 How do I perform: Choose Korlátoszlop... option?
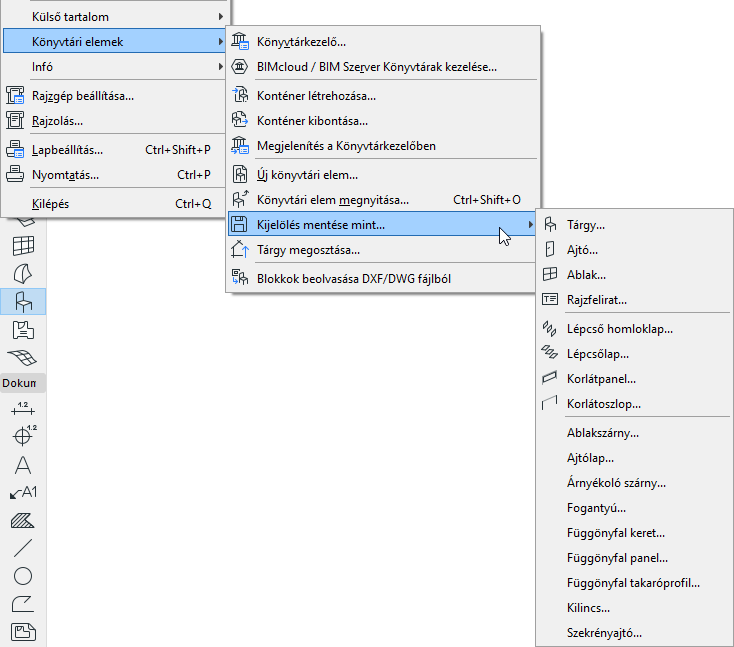(x=634, y=404)
